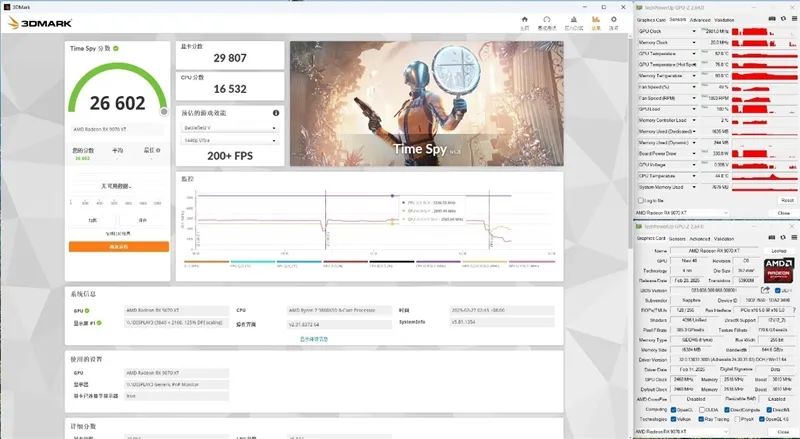Toggle the DirectCompute checkbox

[x=727, y=409]
